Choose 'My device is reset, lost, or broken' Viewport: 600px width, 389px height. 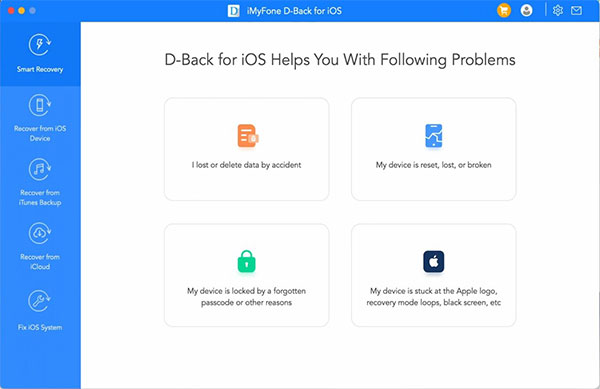[434, 165]
